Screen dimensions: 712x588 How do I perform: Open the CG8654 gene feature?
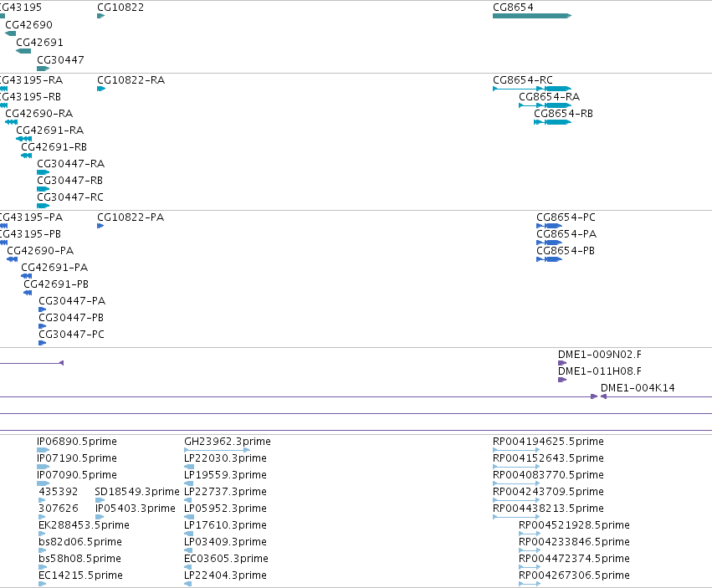tap(532, 16)
